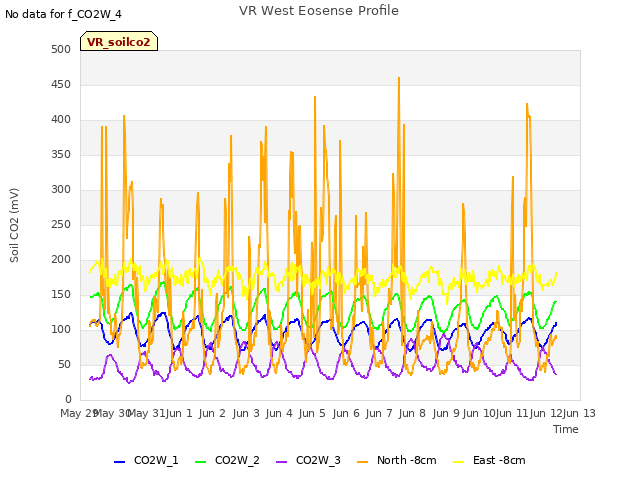
Task: Click the 100 y-axis tick label
Action: click(61, 329)
